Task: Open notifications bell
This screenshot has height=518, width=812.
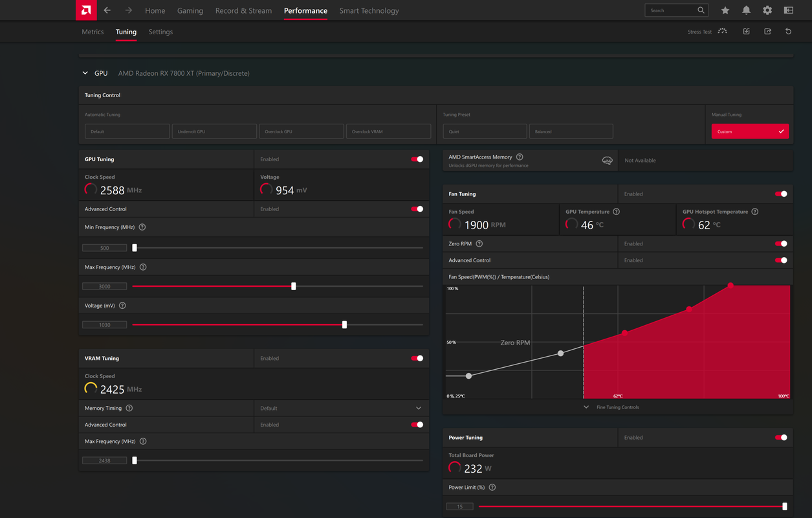Action: (746, 10)
